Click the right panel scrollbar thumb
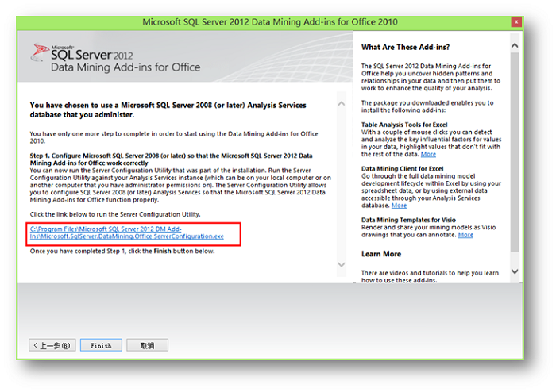556x392 pixels. 515,152
